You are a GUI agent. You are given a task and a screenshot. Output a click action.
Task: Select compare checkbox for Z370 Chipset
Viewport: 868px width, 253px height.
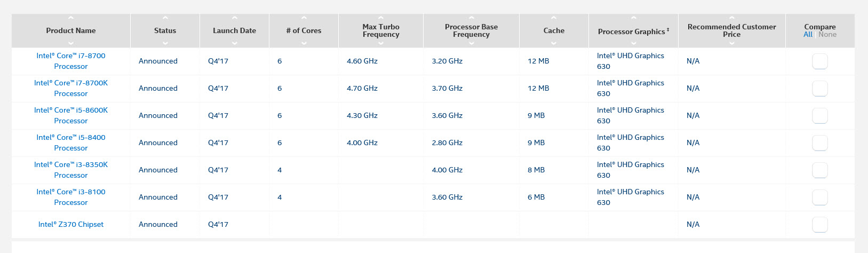point(819,225)
